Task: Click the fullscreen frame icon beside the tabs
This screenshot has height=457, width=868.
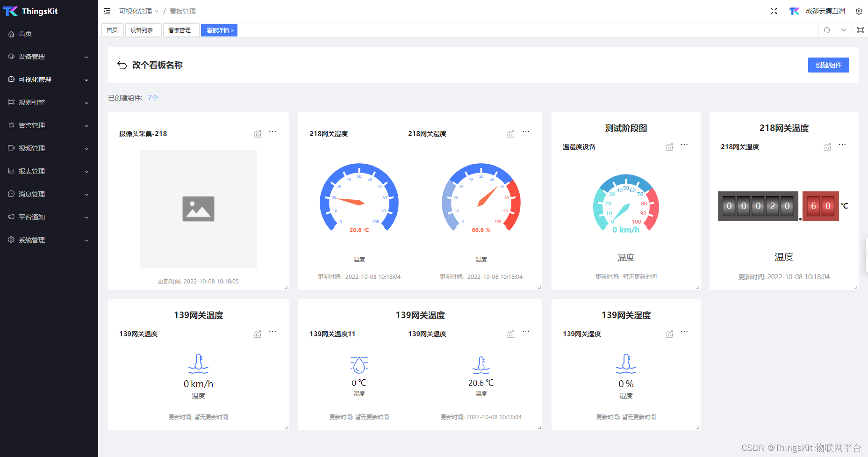Action: (x=861, y=30)
